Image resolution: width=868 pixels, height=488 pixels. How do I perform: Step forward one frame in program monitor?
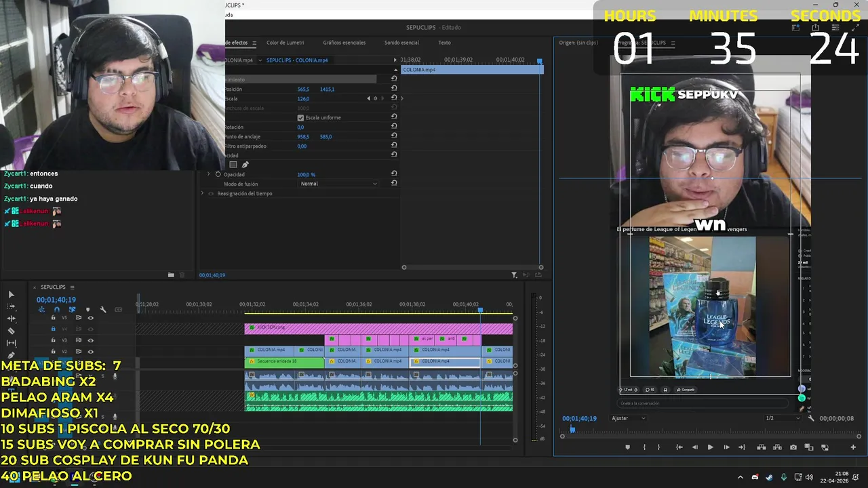[x=726, y=447]
